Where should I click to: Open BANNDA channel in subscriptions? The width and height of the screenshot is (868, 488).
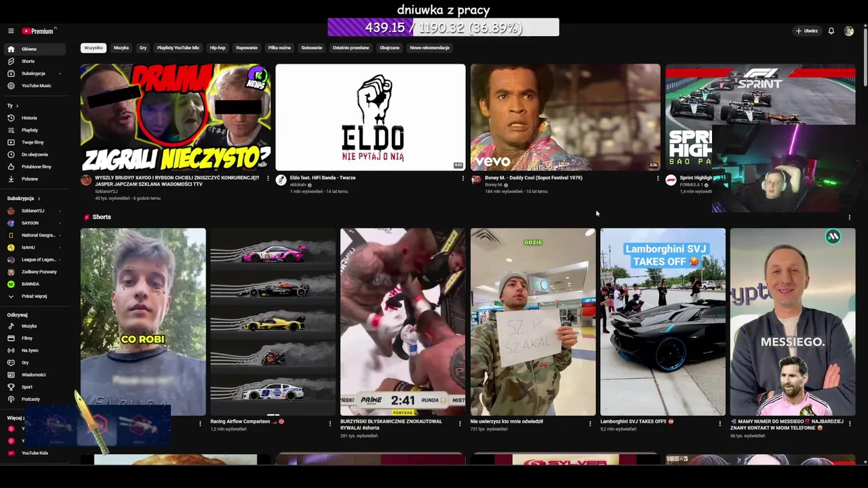click(x=35, y=284)
